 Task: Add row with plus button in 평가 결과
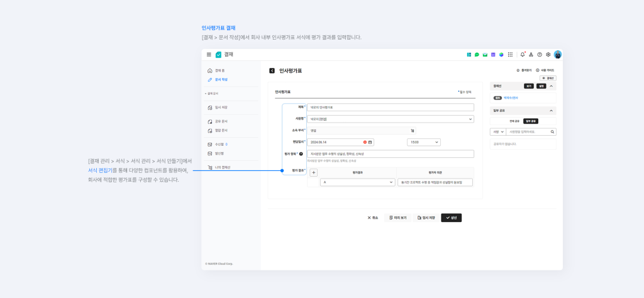313,173
